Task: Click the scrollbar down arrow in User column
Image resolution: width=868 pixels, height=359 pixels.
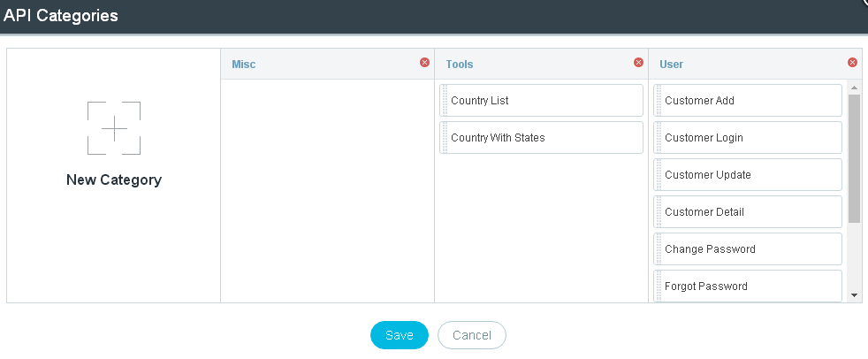Action: (854, 295)
